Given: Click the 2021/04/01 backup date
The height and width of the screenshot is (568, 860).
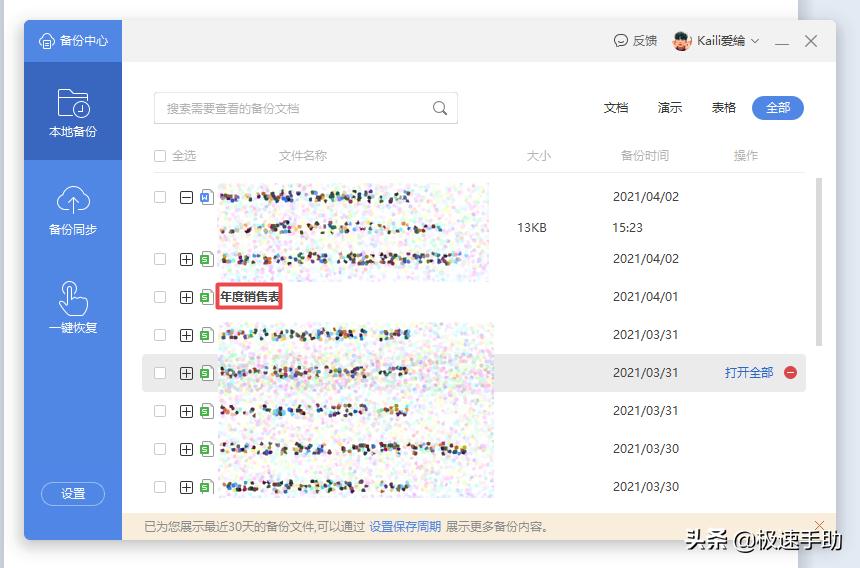Looking at the screenshot, I should 645,297.
